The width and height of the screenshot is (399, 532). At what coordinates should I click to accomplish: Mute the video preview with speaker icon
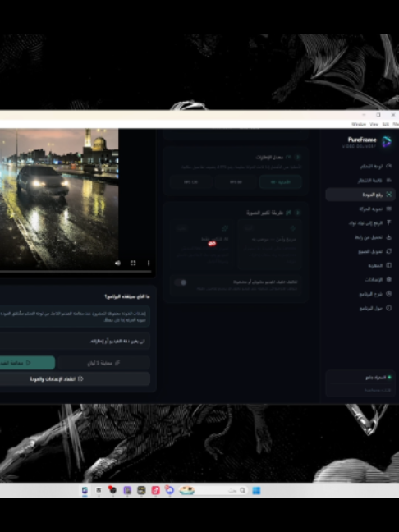pyautogui.click(x=117, y=263)
